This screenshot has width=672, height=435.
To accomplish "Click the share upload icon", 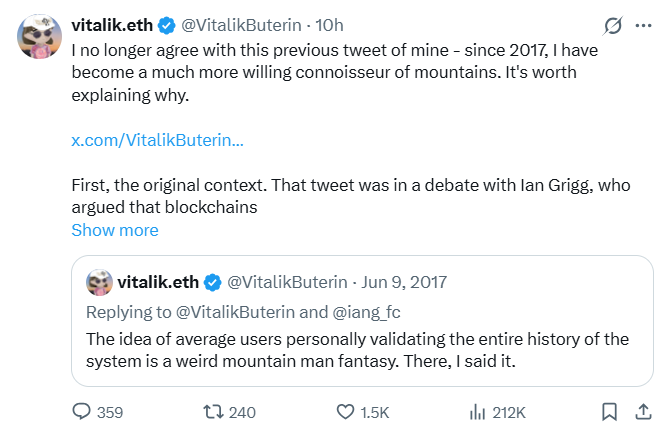I will 642,411.
